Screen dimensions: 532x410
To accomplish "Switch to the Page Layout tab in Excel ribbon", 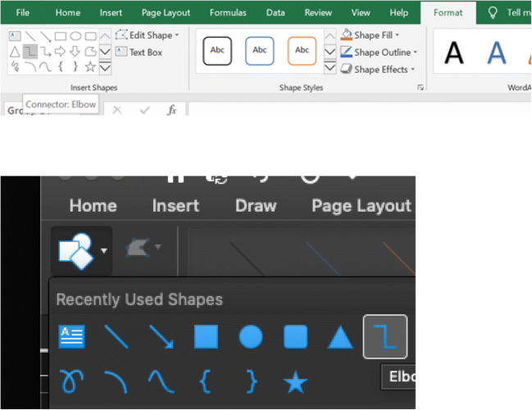I will pyautogui.click(x=166, y=13).
